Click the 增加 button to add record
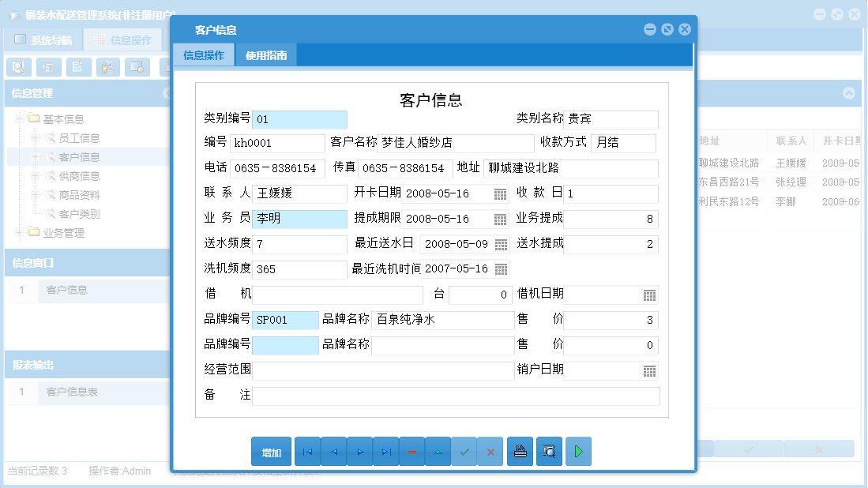868x488 pixels. [x=272, y=451]
